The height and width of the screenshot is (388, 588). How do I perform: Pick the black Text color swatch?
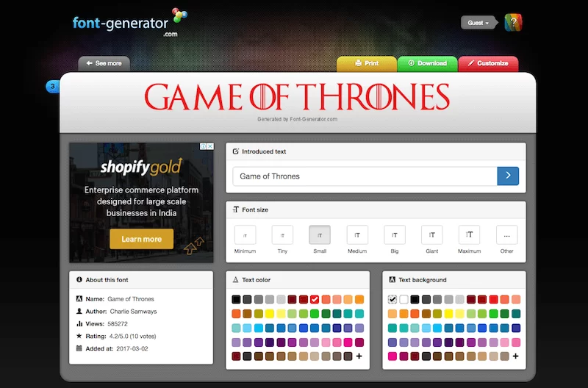(236, 299)
